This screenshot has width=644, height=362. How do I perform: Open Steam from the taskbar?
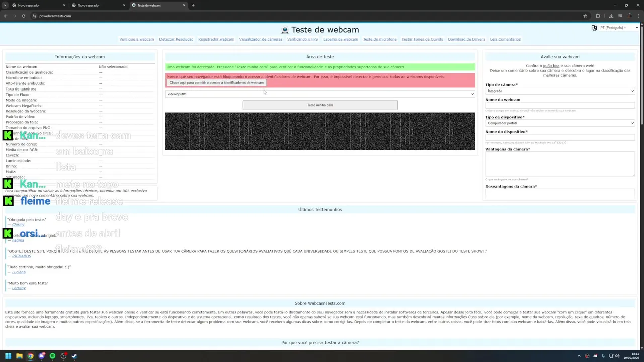coord(74,356)
